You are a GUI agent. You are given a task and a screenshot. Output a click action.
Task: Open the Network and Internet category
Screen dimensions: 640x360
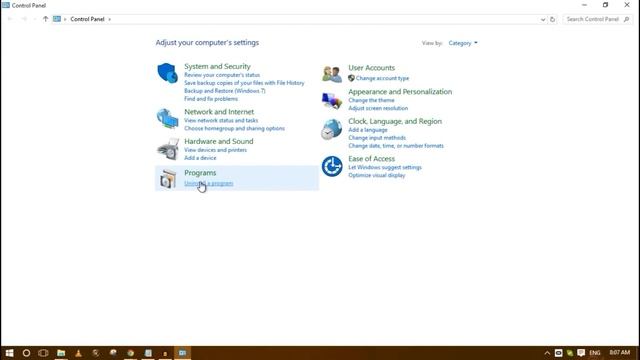coord(219,111)
